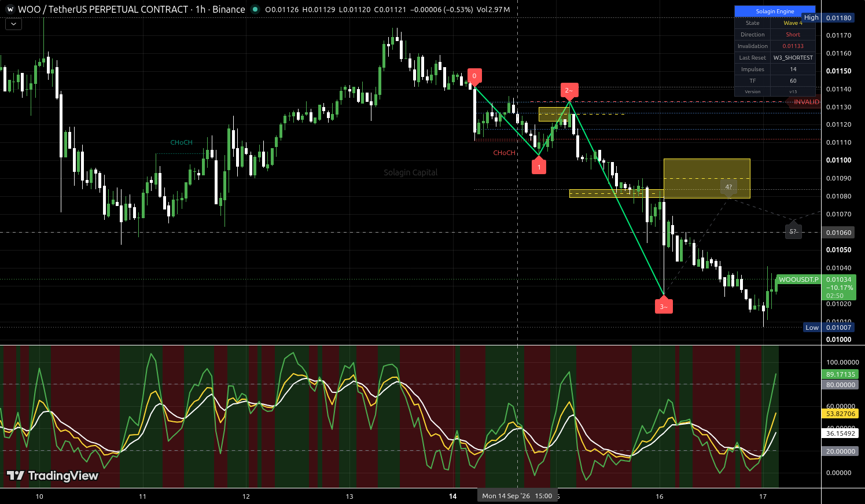This screenshot has height=504, width=865.
Task: Click the green market status dot
Action: coord(255,9)
